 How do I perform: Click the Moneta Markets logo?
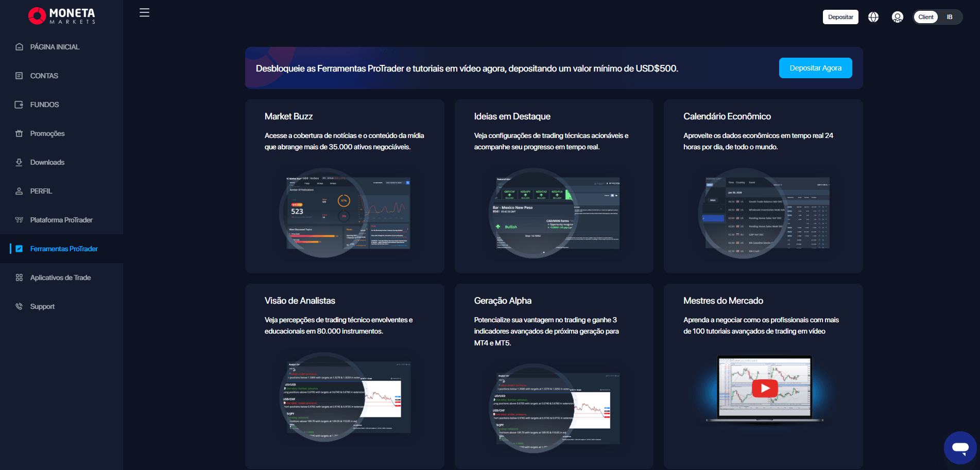coord(62,16)
